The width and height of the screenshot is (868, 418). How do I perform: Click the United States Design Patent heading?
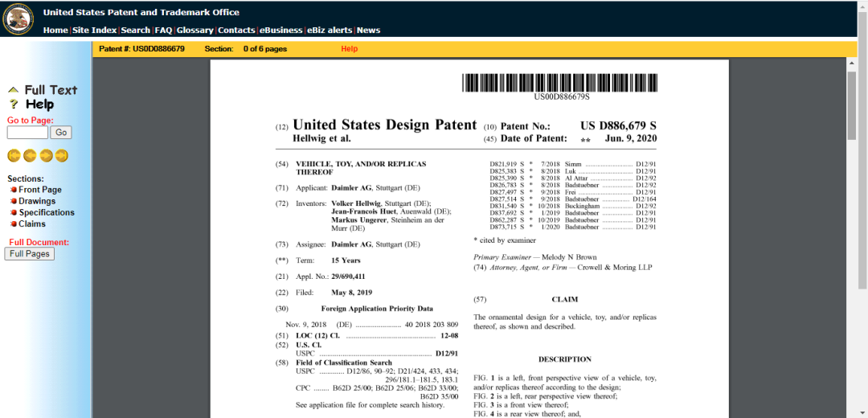pyautogui.click(x=385, y=125)
